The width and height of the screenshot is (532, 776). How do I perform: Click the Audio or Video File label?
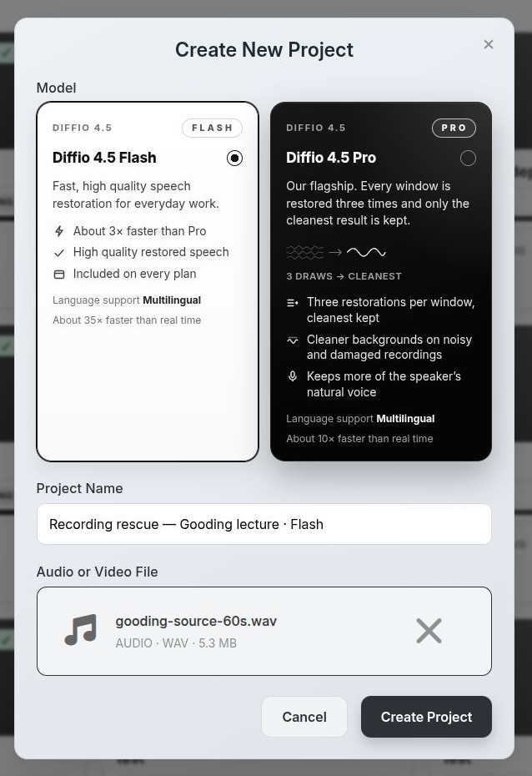tap(97, 572)
